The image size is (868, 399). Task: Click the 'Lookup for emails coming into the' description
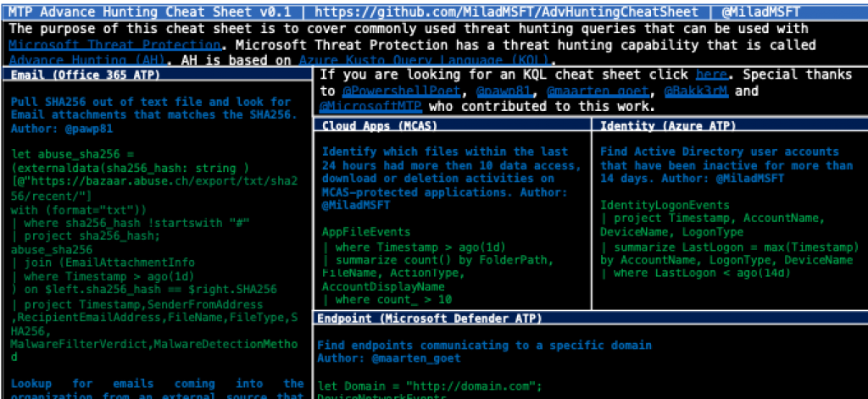click(157, 384)
